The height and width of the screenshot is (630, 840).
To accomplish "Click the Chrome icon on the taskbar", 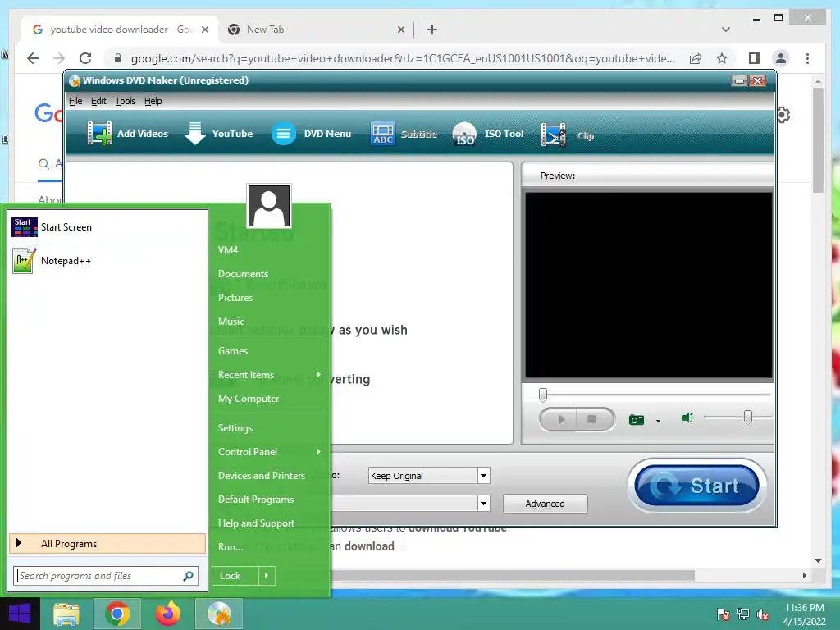I will (116, 614).
